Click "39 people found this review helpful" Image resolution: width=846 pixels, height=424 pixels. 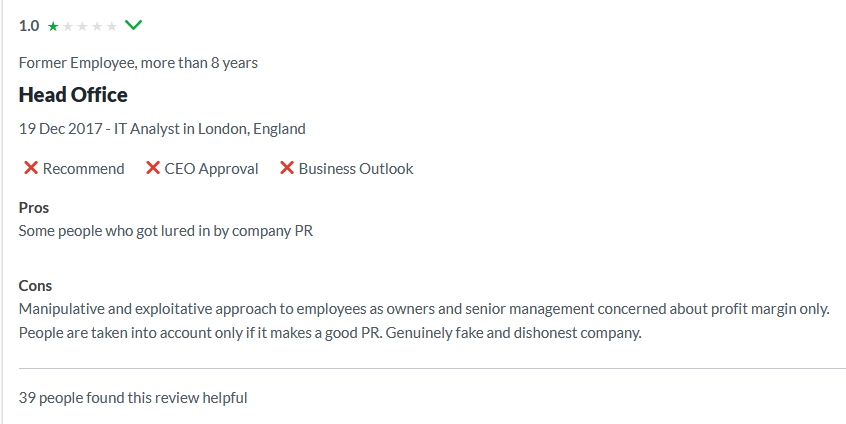tap(133, 398)
